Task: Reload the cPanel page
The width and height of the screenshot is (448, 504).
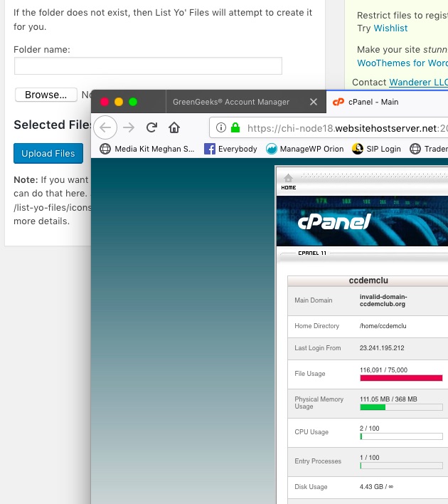Action: (x=151, y=127)
